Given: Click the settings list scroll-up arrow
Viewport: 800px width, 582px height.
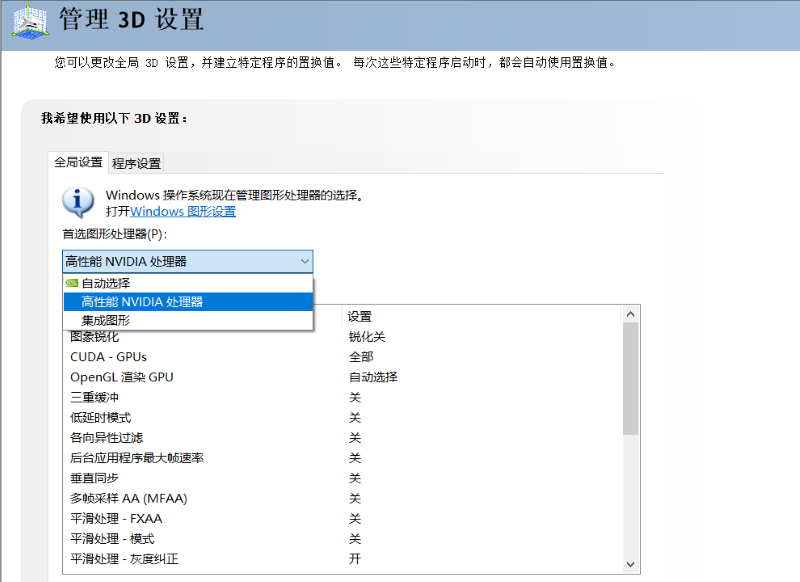Looking at the screenshot, I should coord(631,314).
